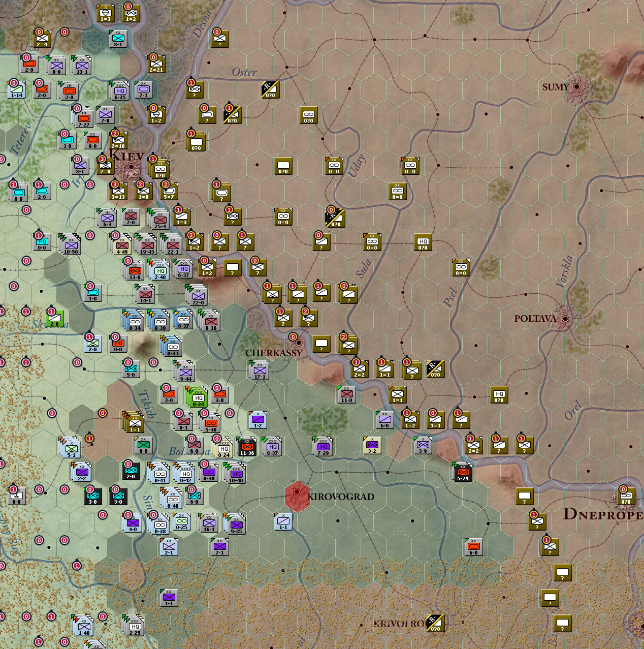Click the red Kirovograd city hex
This screenshot has height=649, width=644.
[x=297, y=497]
